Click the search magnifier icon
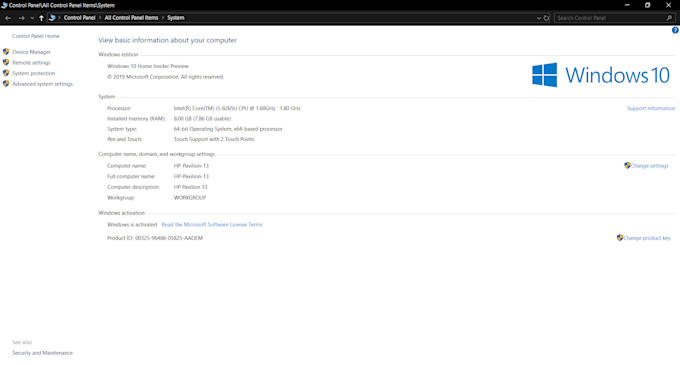The height and width of the screenshot is (365, 680). [x=669, y=18]
